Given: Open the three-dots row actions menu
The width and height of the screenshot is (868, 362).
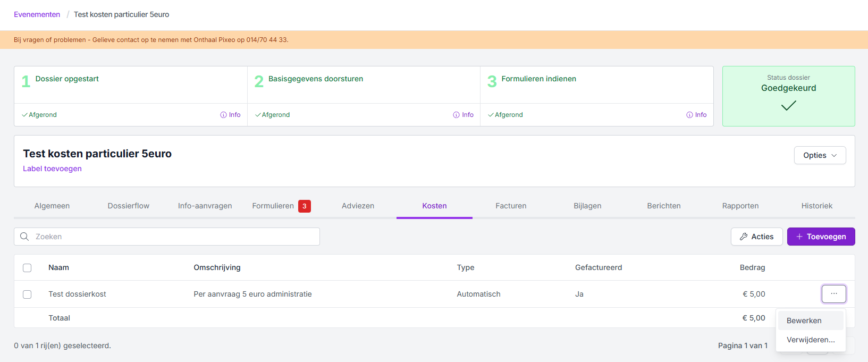Looking at the screenshot, I should (x=833, y=294).
